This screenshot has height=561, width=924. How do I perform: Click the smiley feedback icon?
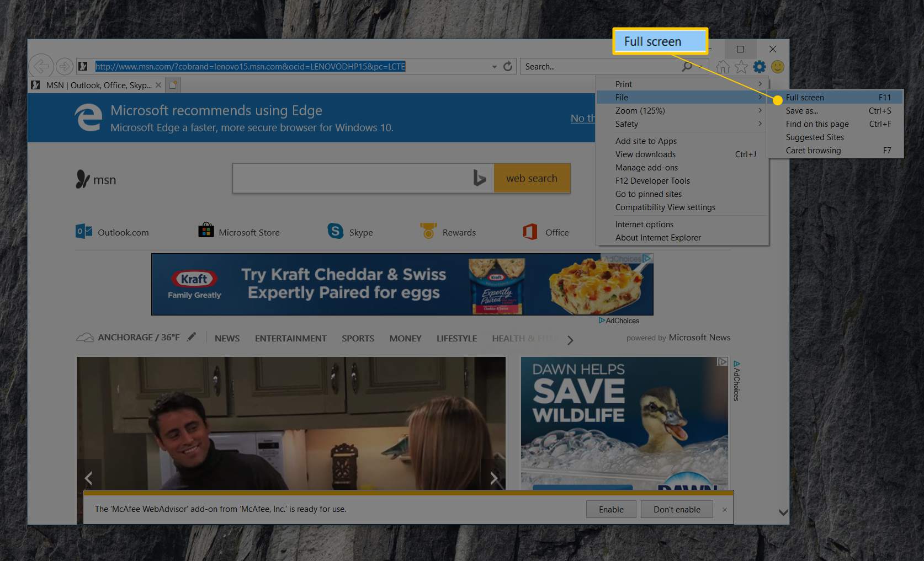click(x=778, y=67)
